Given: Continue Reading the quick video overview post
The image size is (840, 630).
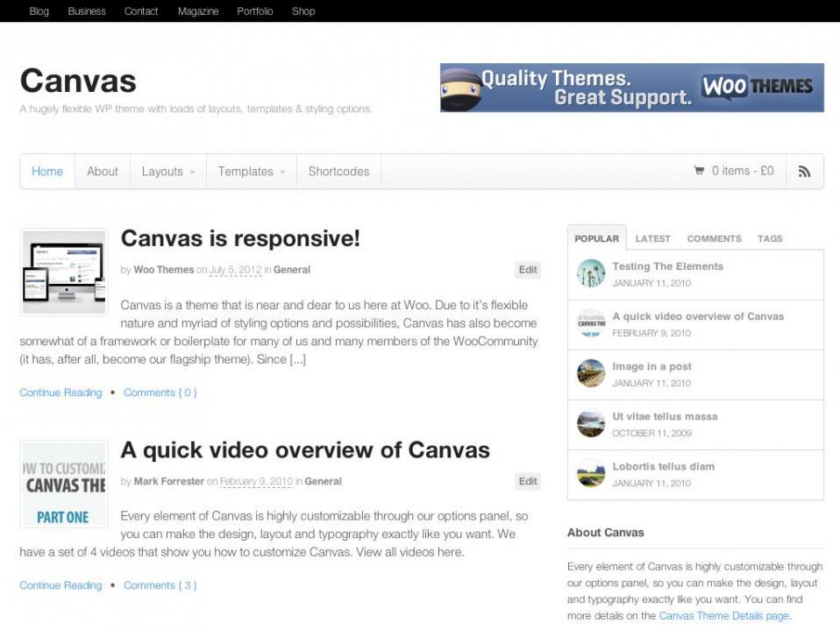Looking at the screenshot, I should (61, 585).
